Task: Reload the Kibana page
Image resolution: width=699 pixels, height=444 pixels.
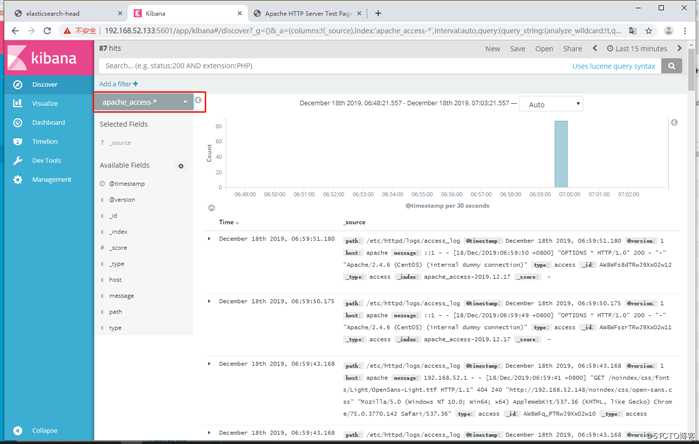Action: 47,31
